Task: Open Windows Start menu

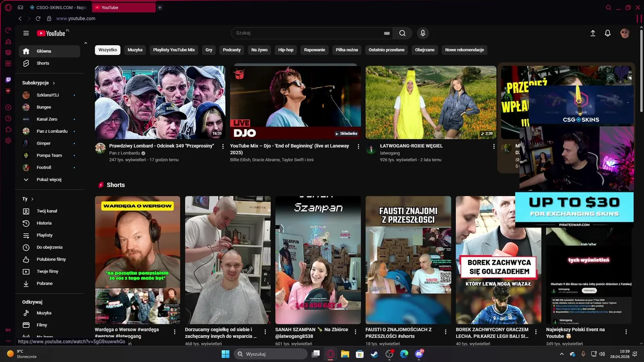Action: pyautogui.click(x=225, y=354)
